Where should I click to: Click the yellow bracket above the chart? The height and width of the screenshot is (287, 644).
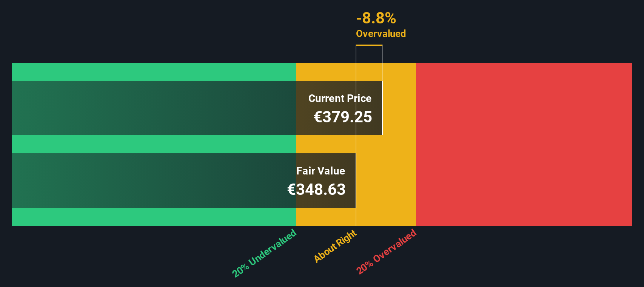369,45
